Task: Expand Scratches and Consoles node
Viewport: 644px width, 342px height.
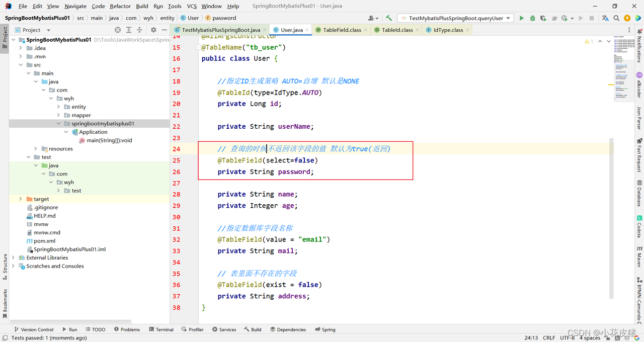Action: coord(13,266)
